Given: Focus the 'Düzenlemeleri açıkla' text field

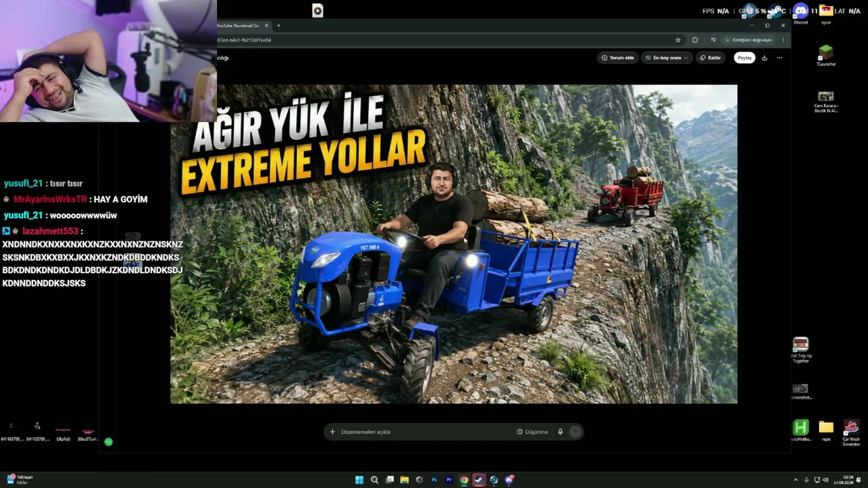Looking at the screenshot, I should (424, 432).
